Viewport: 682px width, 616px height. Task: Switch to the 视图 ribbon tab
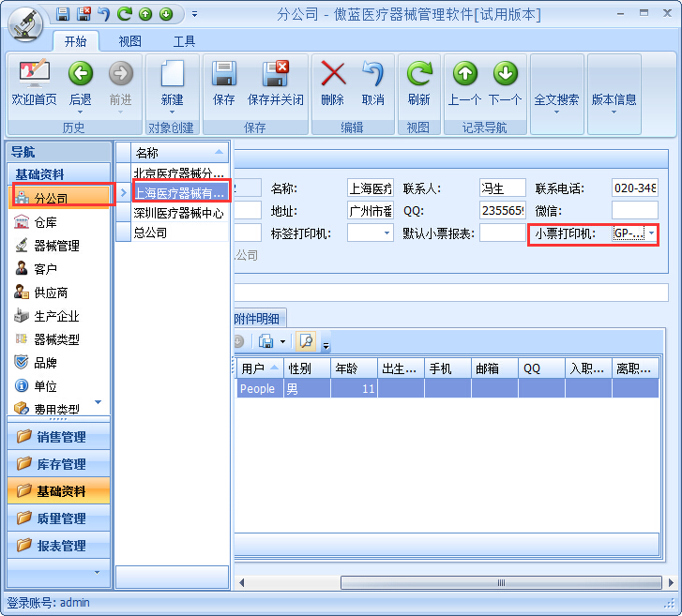tap(130, 41)
